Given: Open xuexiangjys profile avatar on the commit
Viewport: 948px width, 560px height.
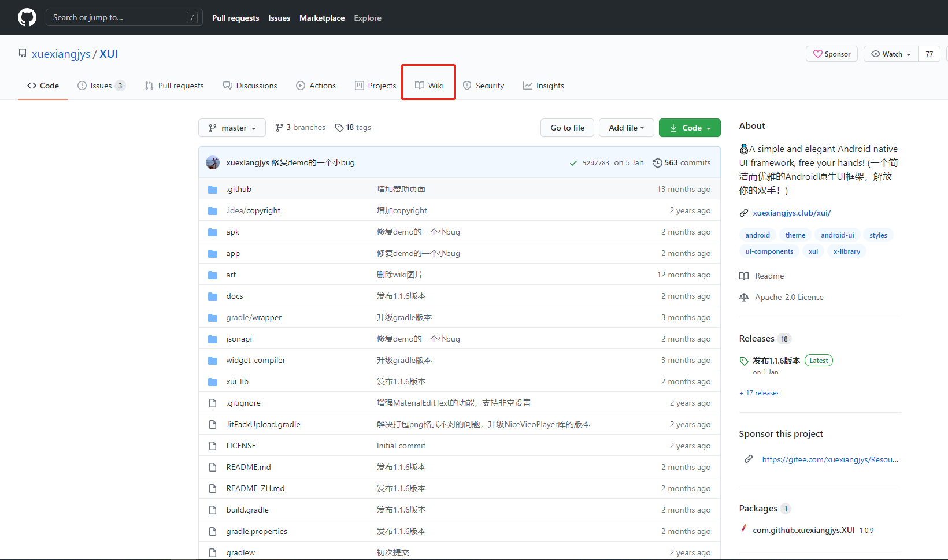Looking at the screenshot, I should point(213,162).
